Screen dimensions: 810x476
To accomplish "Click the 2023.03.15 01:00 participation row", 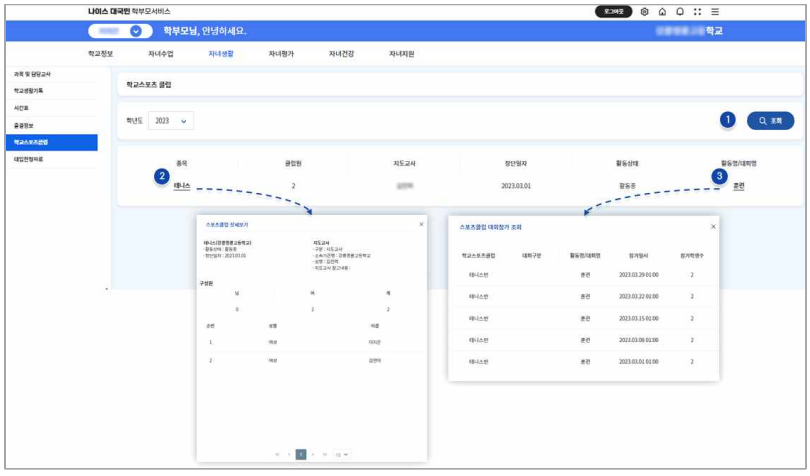I will pos(584,318).
